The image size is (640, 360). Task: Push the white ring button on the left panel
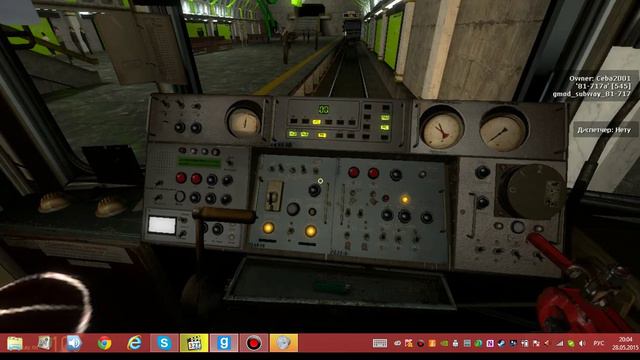click(180, 197)
